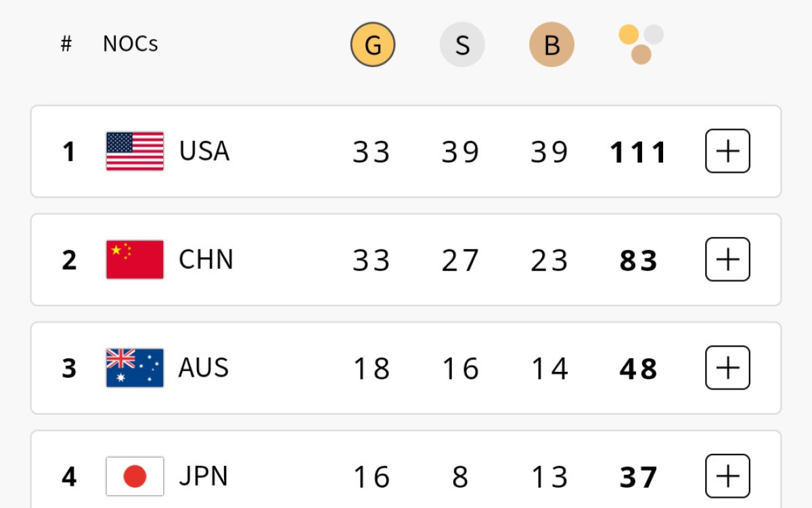This screenshot has width=812, height=508.
Task: Click the Australia flag icon
Action: click(x=135, y=368)
